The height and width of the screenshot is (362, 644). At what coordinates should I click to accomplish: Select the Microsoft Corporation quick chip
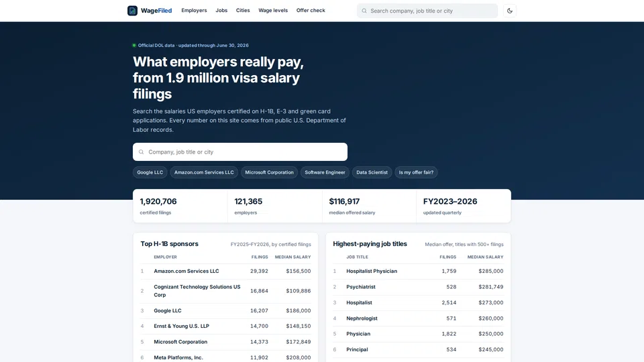269,172
